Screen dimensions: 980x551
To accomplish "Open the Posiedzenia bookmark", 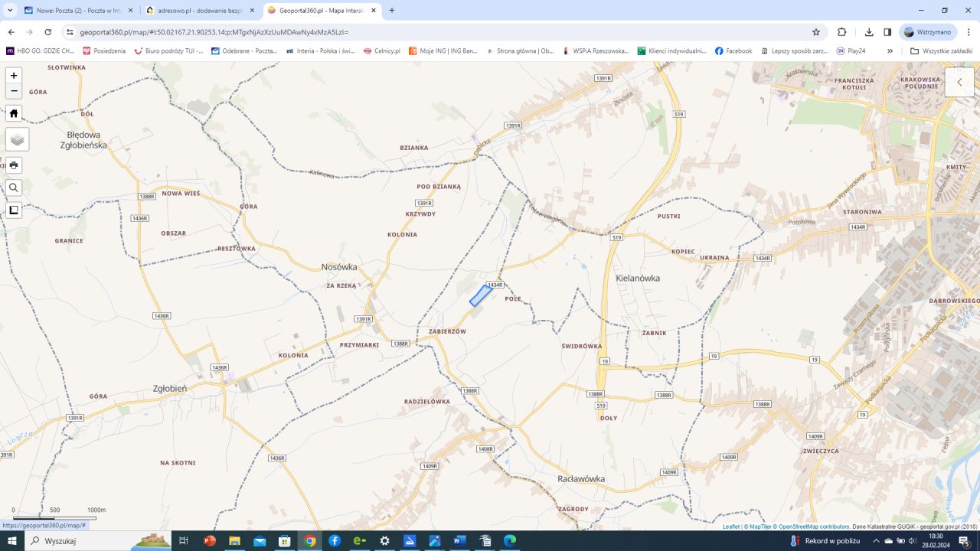I will [x=104, y=51].
